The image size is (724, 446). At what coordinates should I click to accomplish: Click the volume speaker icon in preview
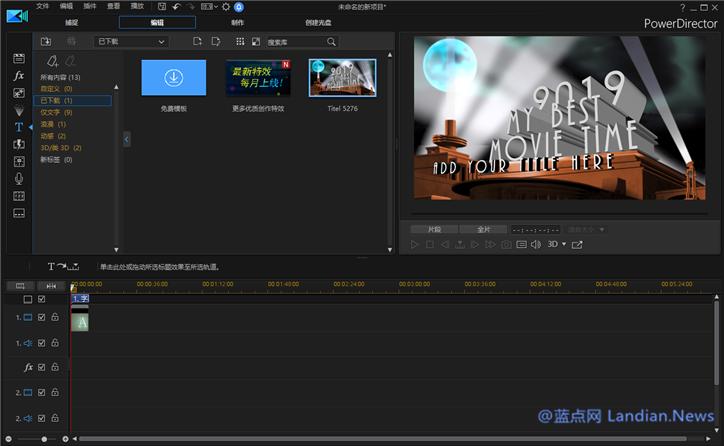pos(535,244)
